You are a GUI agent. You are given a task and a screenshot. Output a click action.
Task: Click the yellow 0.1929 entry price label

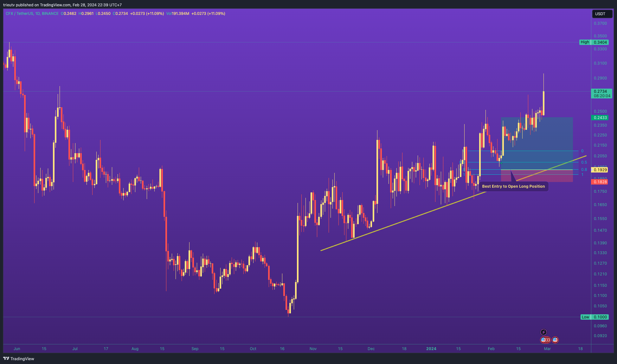pos(600,170)
